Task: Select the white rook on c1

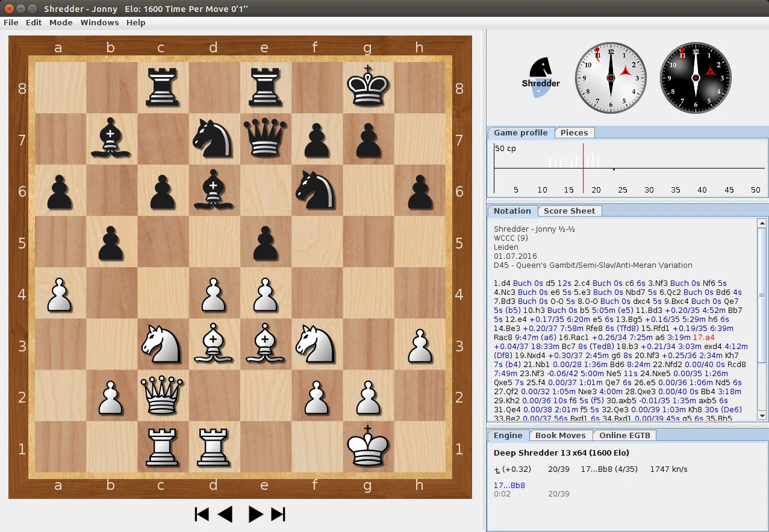Action: pyautogui.click(x=162, y=447)
